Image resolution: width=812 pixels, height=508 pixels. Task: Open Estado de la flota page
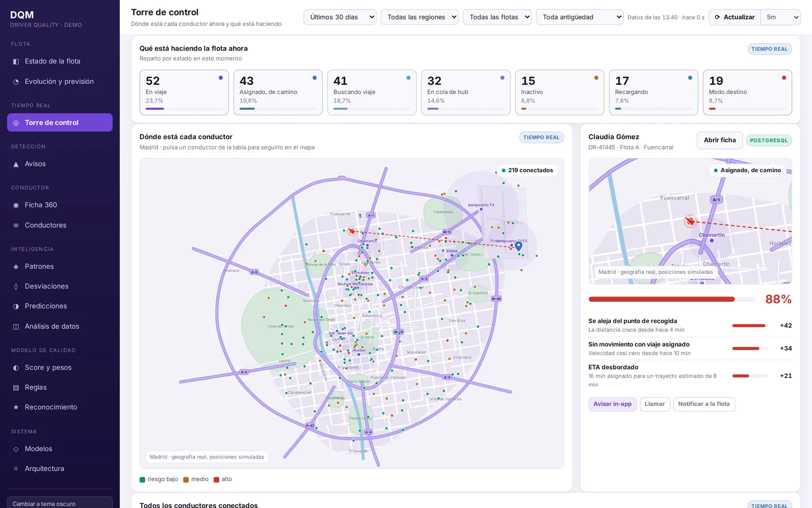click(60, 61)
